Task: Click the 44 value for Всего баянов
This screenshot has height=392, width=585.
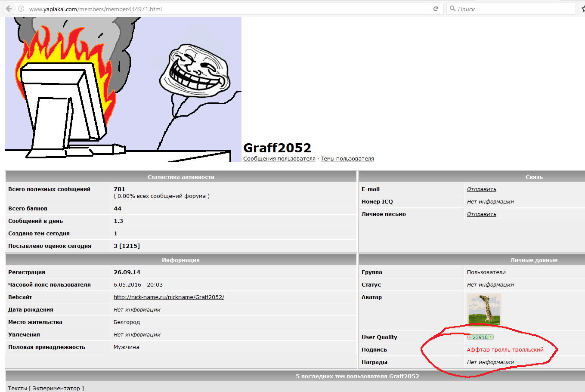Action: coord(118,209)
